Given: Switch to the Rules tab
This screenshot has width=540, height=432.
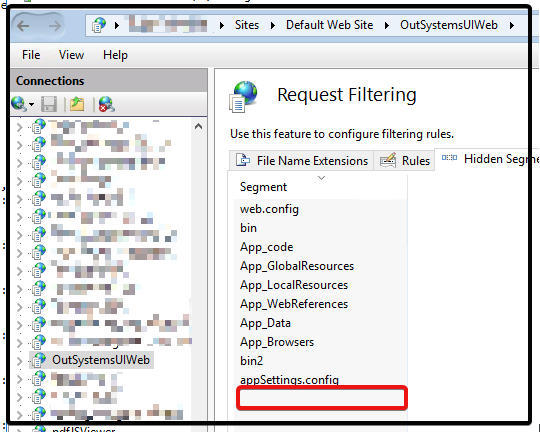Looking at the screenshot, I should pos(404,161).
